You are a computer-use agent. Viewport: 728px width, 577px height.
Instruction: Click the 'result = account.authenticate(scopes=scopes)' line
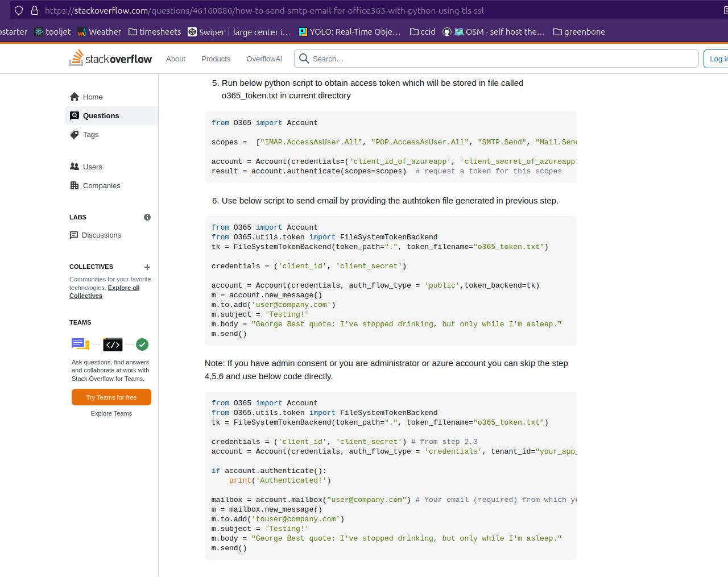pos(387,171)
